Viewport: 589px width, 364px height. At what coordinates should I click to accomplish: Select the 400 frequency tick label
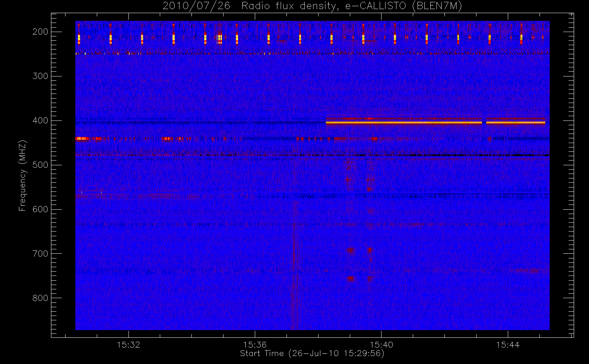[x=40, y=120]
